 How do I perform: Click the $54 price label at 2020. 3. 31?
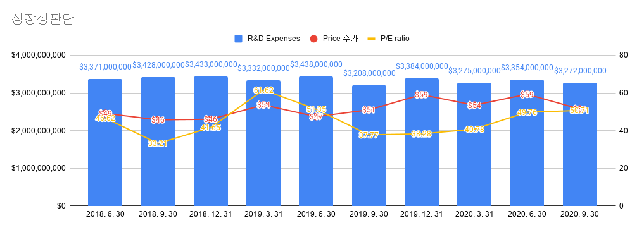tap(475, 105)
